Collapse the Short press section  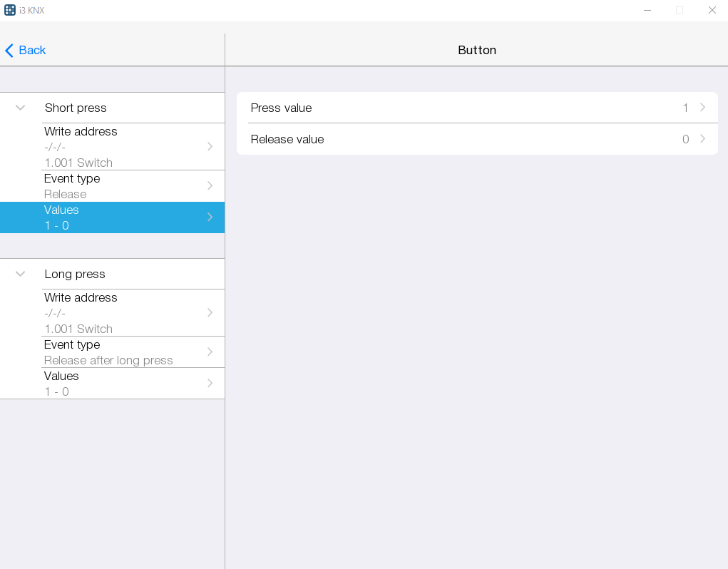pos(19,108)
